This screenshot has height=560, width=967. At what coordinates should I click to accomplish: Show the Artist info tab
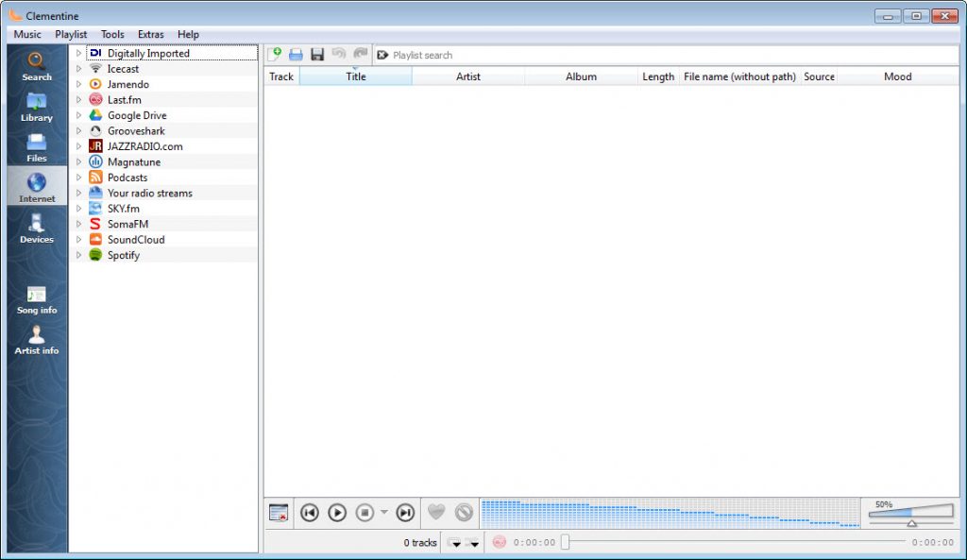click(x=37, y=341)
